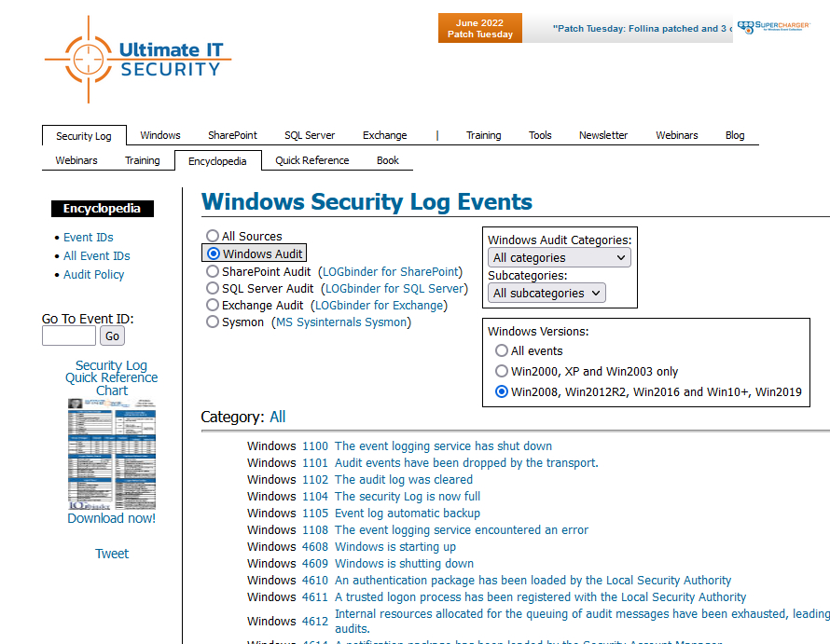Open the Quick Reference sub-tab
The height and width of the screenshot is (644, 830).
pos(311,160)
